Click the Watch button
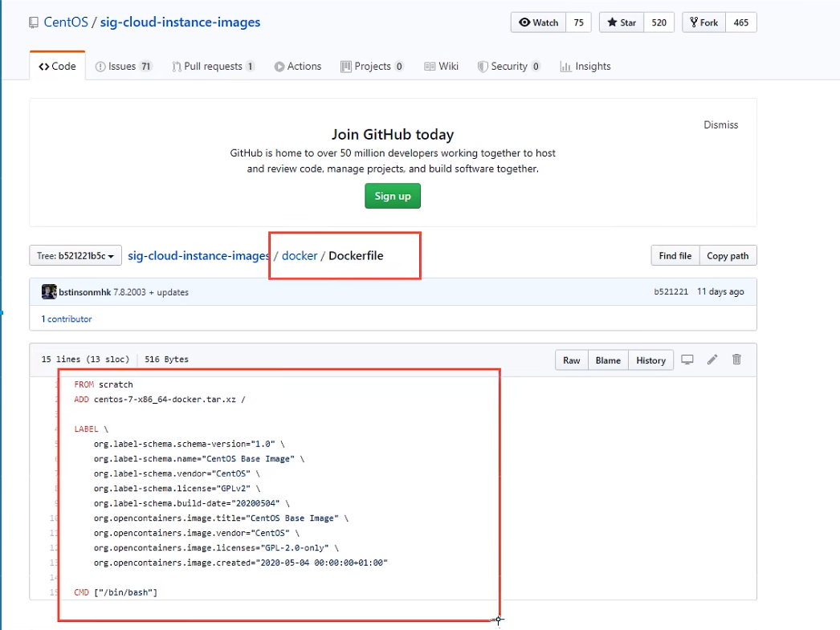Screen dimensions: 840x630 tap(538, 22)
